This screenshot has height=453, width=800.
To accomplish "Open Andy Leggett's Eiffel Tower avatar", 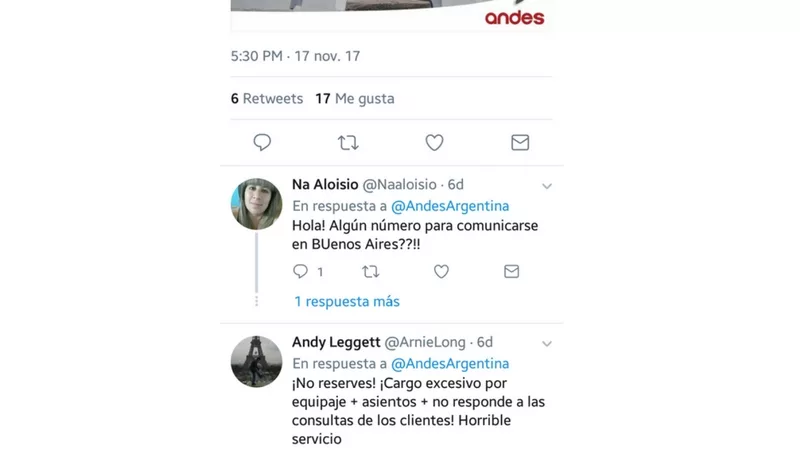I will [x=257, y=362].
